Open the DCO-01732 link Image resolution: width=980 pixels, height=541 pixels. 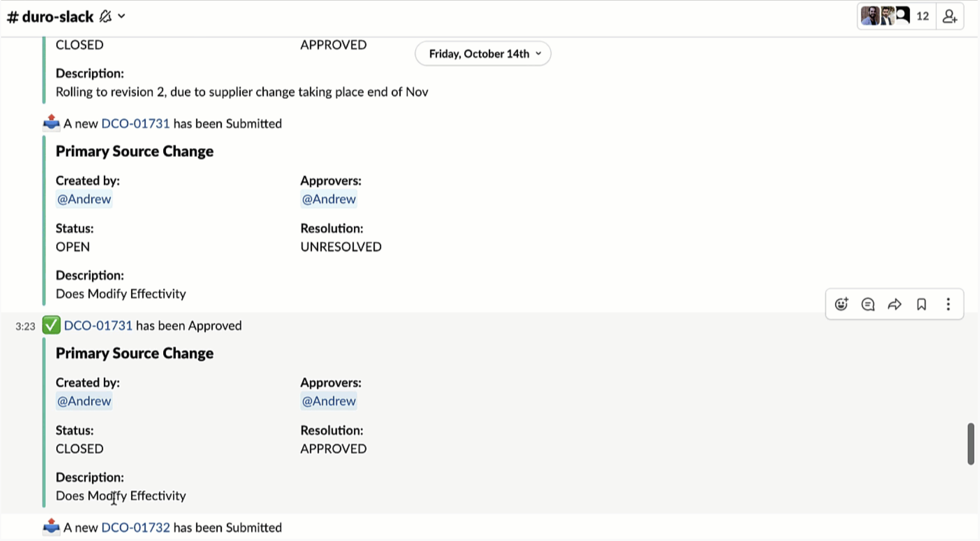[136, 528]
